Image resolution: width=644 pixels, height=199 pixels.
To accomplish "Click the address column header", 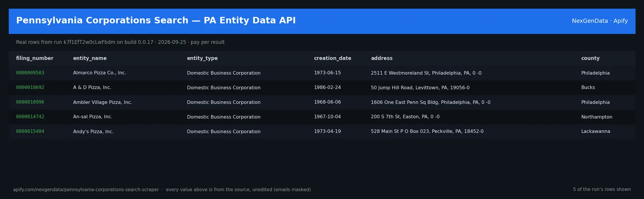I will tap(381, 58).
